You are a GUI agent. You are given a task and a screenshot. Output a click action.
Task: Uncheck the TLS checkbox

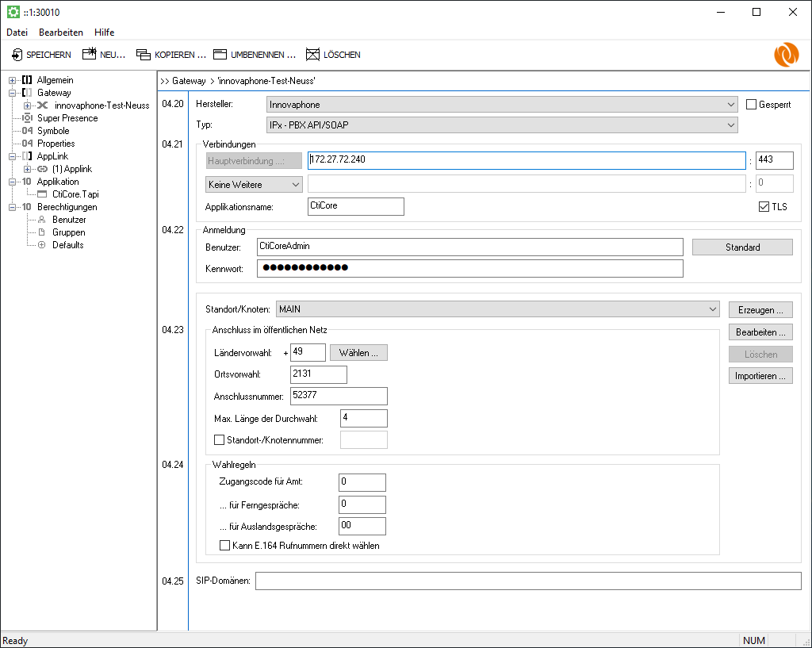point(764,206)
